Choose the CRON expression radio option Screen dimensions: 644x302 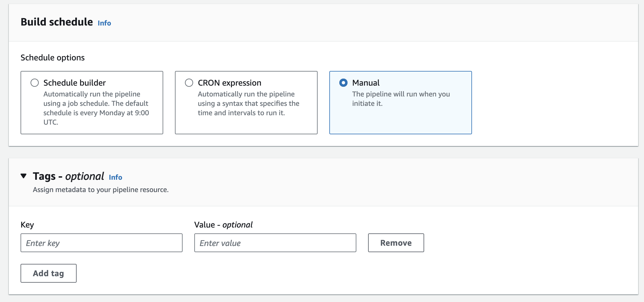(x=189, y=83)
